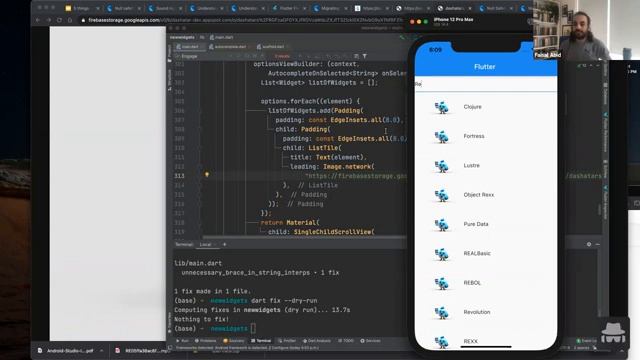Reload the firebasestorage page

click(60, 20)
